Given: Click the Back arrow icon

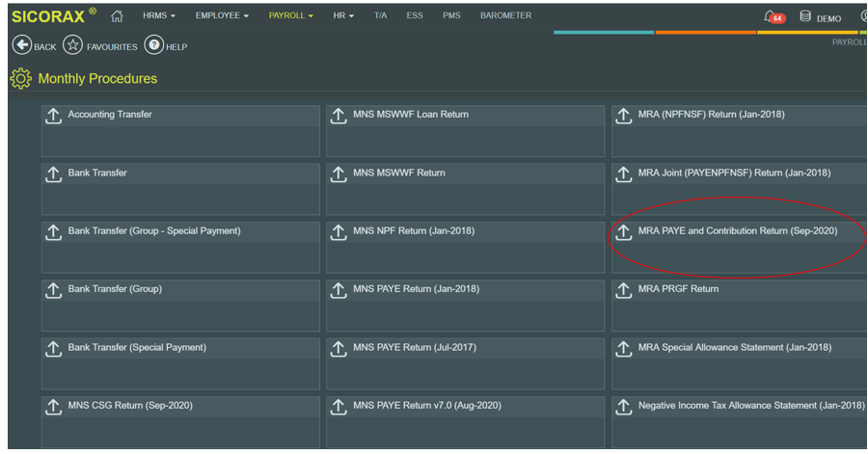Looking at the screenshot, I should pyautogui.click(x=22, y=44).
